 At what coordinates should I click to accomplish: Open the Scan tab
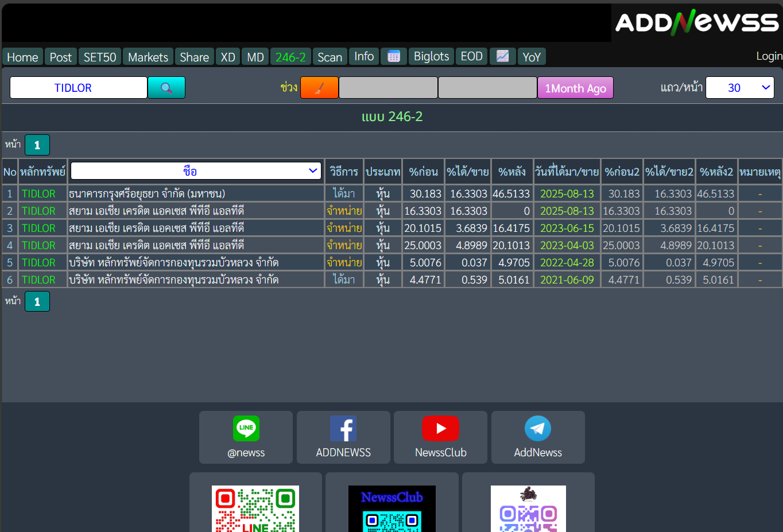[x=330, y=57]
